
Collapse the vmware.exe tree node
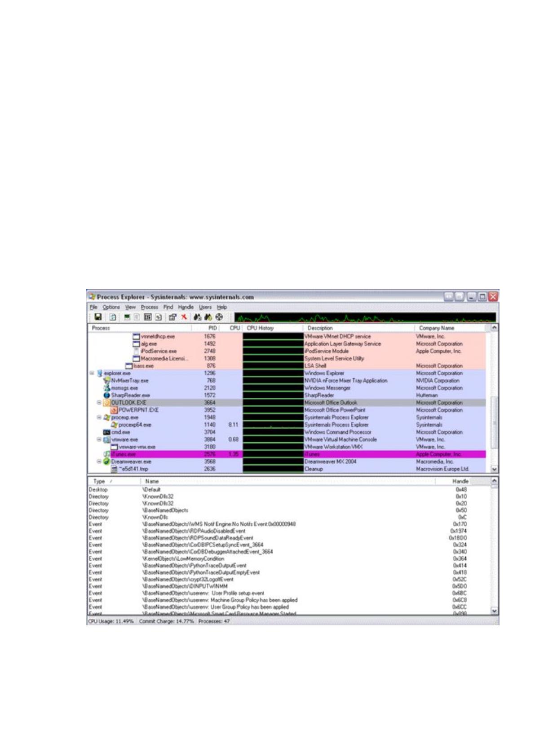click(x=99, y=440)
